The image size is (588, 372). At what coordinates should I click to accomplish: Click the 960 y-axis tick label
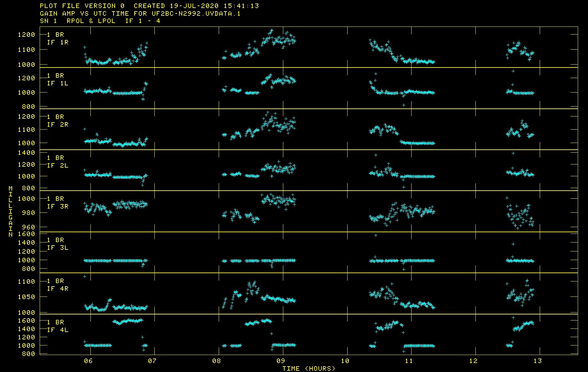click(x=28, y=227)
